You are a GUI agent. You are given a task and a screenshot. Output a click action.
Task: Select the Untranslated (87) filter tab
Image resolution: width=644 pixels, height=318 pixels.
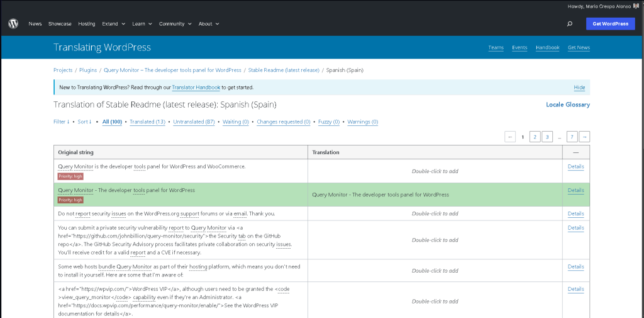coord(194,122)
